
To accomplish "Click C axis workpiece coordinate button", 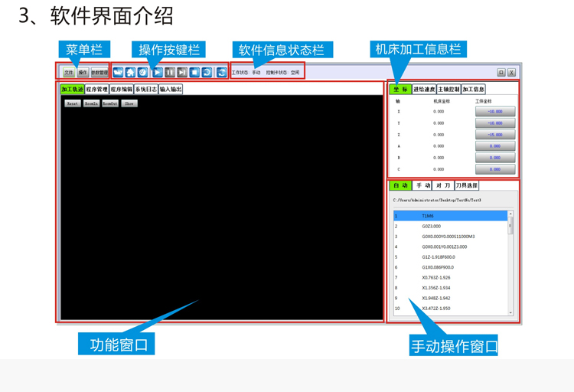I will pyautogui.click(x=495, y=169).
